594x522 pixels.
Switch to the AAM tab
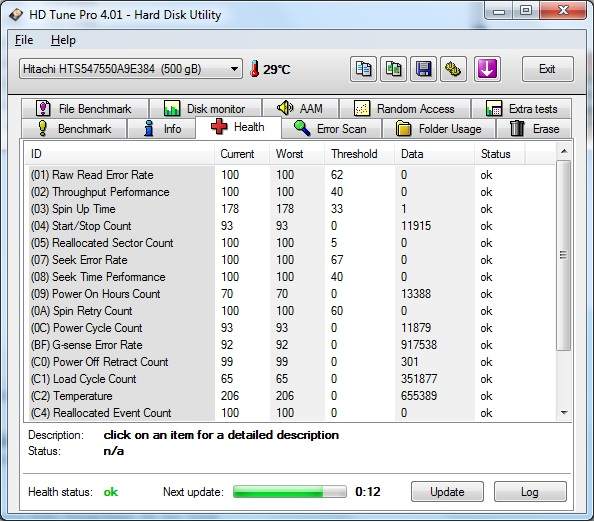[300, 108]
